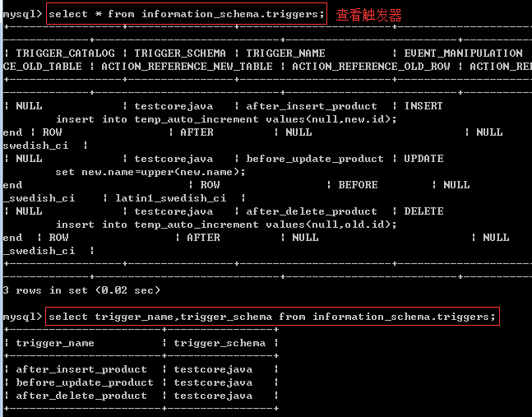Click the TRIGGER_CATALOG column header

tap(65, 53)
